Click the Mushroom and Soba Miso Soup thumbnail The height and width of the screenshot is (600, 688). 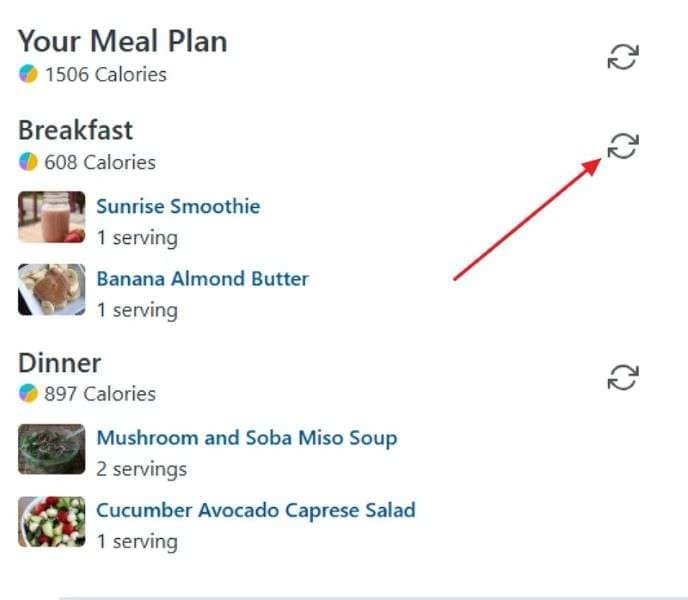click(x=51, y=449)
